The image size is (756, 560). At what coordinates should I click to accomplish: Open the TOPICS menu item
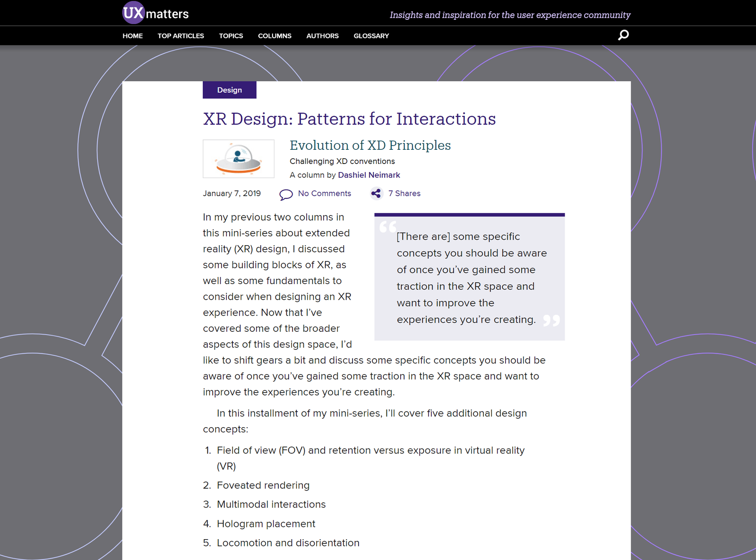pyautogui.click(x=231, y=35)
